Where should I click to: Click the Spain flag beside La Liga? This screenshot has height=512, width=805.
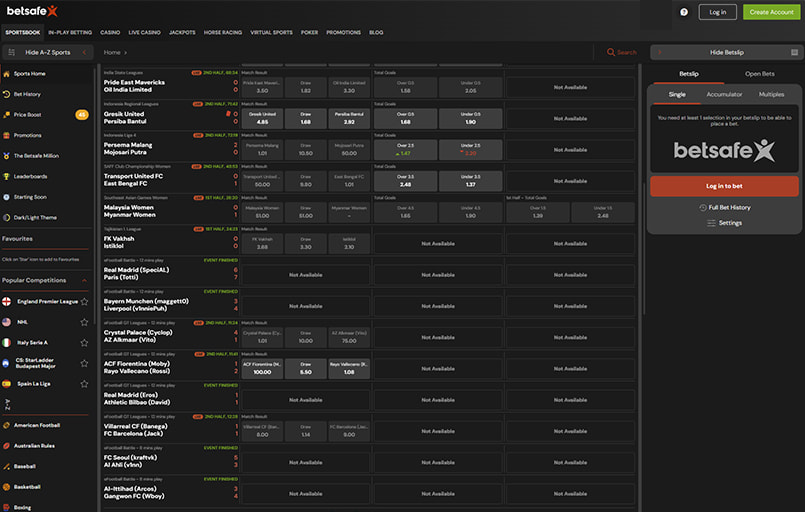(x=6, y=384)
